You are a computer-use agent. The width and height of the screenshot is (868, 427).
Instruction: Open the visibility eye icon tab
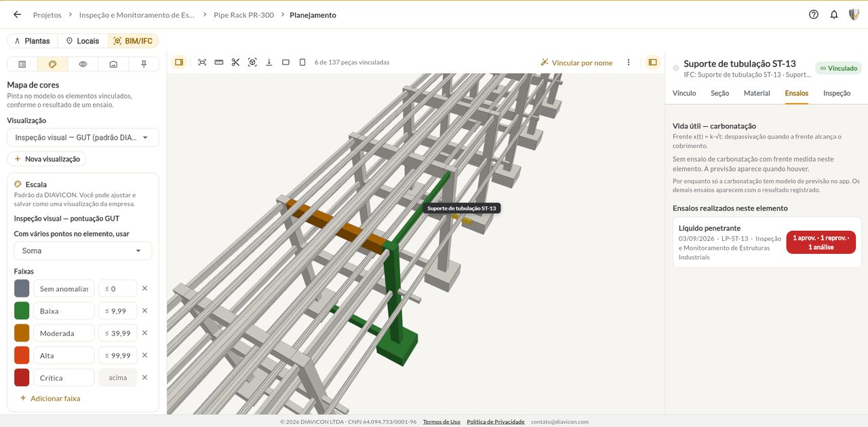83,64
